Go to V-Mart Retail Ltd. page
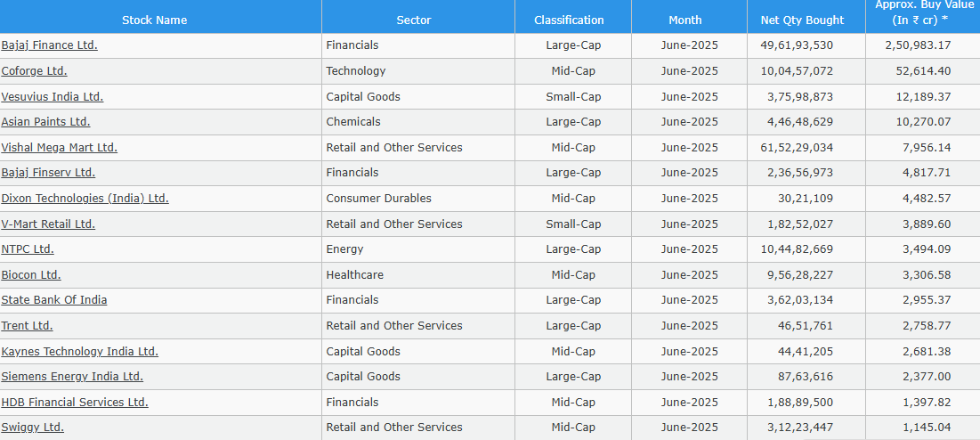 pos(48,224)
